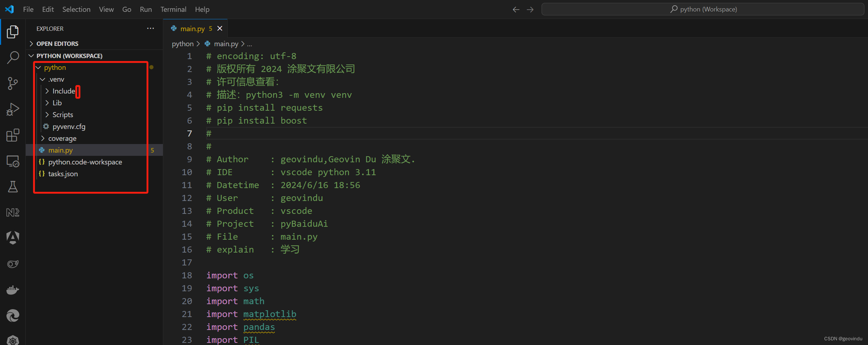Viewport: 868px width, 345px height.
Task: Switch to the main.py editor tab
Action: pyautogui.click(x=193, y=28)
